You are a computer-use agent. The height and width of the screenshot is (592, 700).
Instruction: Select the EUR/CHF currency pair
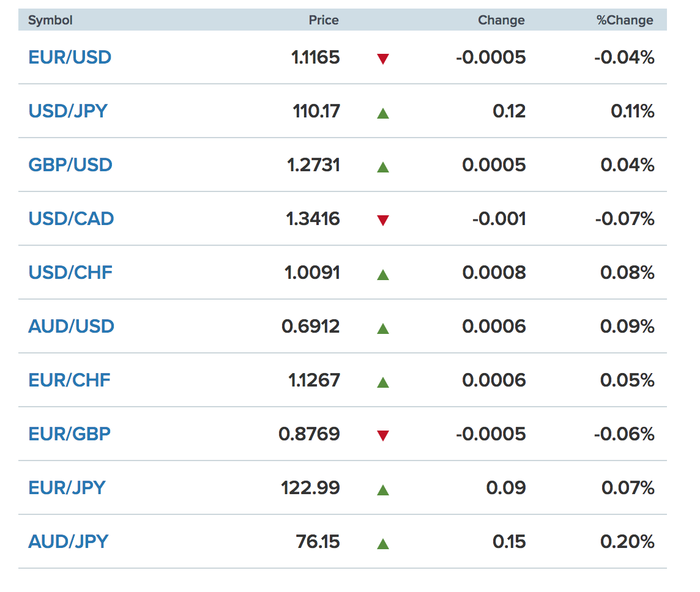(x=69, y=380)
